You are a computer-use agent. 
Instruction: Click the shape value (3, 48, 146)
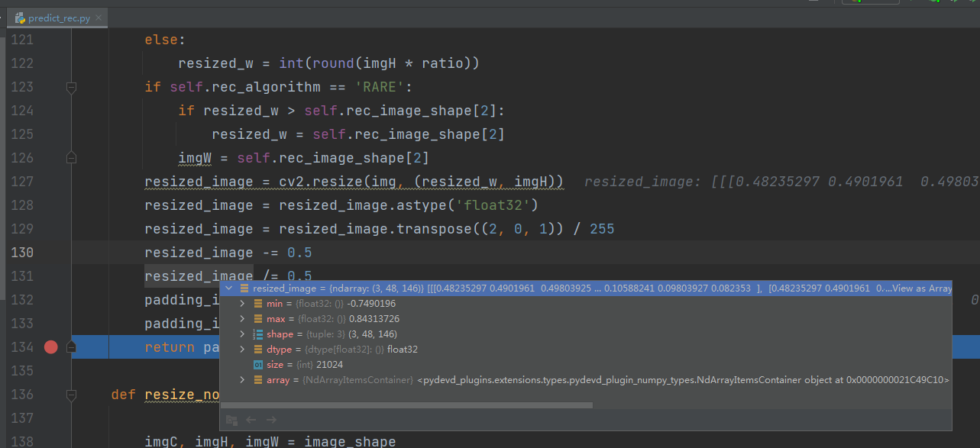pos(373,334)
